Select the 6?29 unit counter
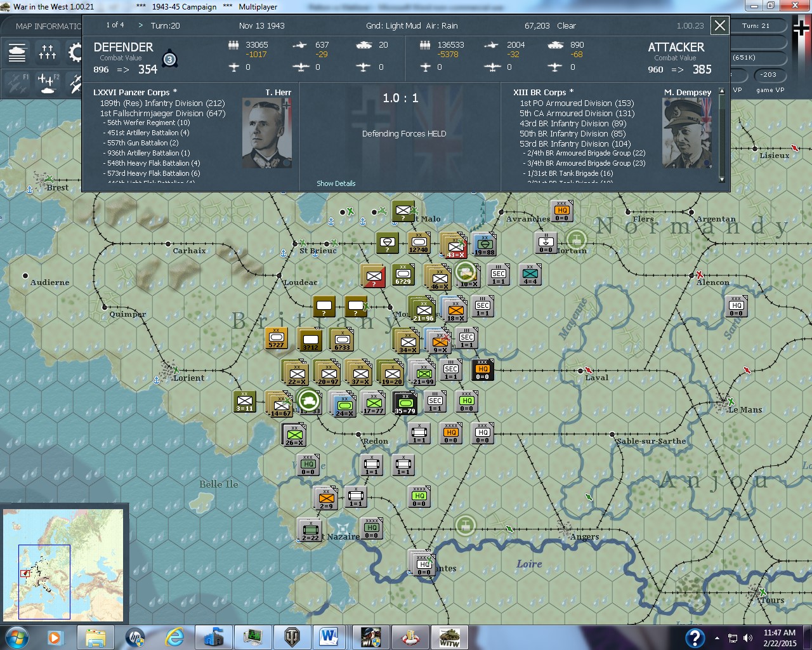The height and width of the screenshot is (650, 812). click(403, 275)
